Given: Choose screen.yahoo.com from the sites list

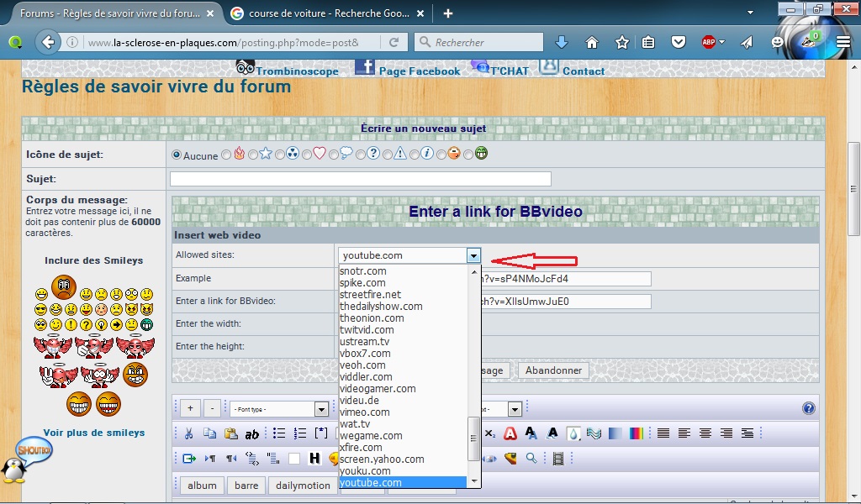Looking at the screenshot, I should tap(403, 459).
